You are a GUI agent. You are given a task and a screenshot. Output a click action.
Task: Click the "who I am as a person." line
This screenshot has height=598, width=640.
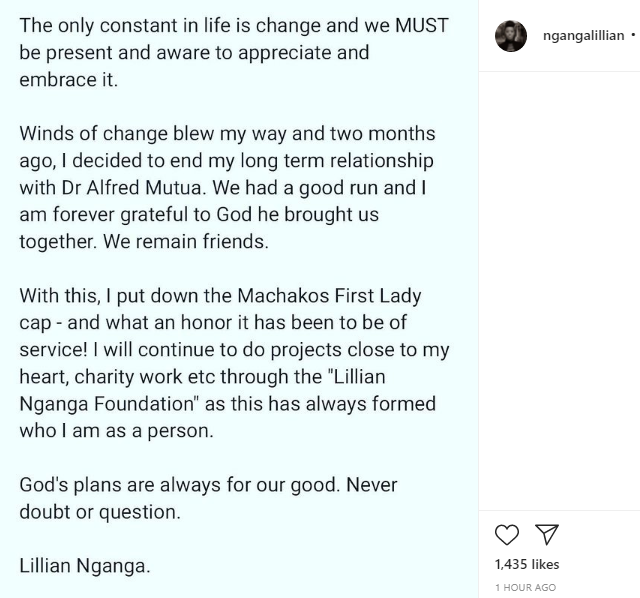pos(116,431)
